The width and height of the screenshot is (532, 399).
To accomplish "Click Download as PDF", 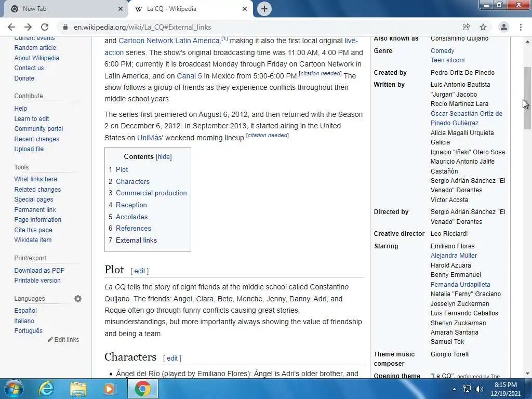I will [39, 270].
